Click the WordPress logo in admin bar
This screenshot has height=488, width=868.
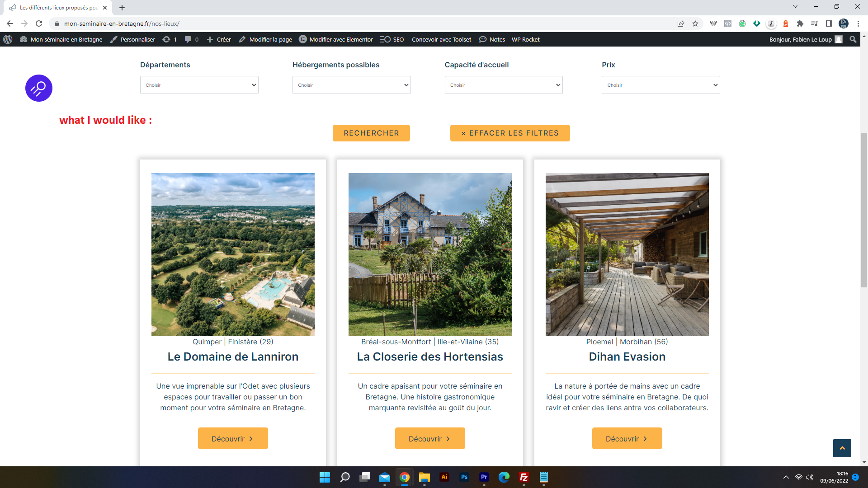pos(8,39)
